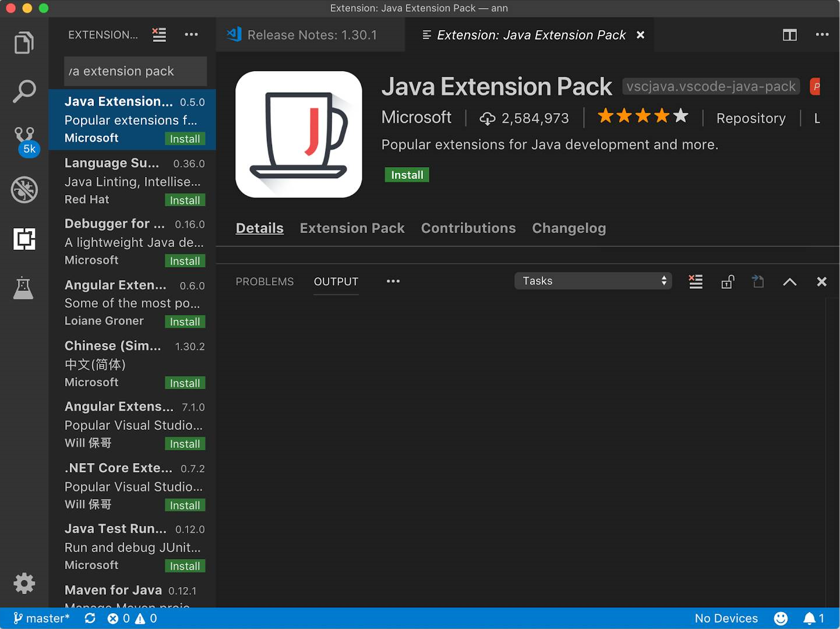This screenshot has height=629, width=840.
Task: Close the Java Extension Pack tab
Action: 640,35
